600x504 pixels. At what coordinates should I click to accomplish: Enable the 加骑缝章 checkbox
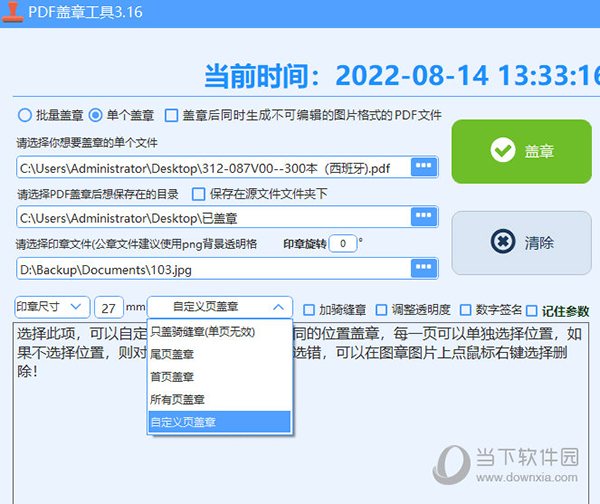309,310
